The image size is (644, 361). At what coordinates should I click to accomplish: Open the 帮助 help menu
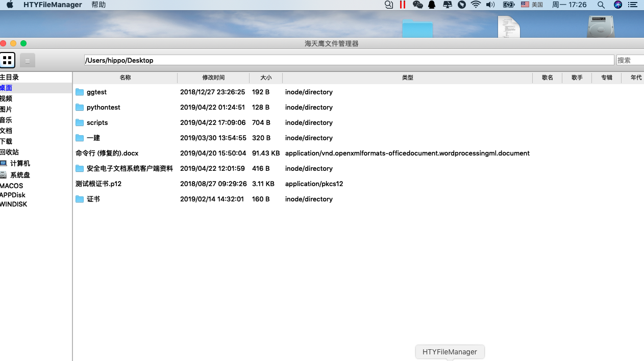(x=98, y=5)
